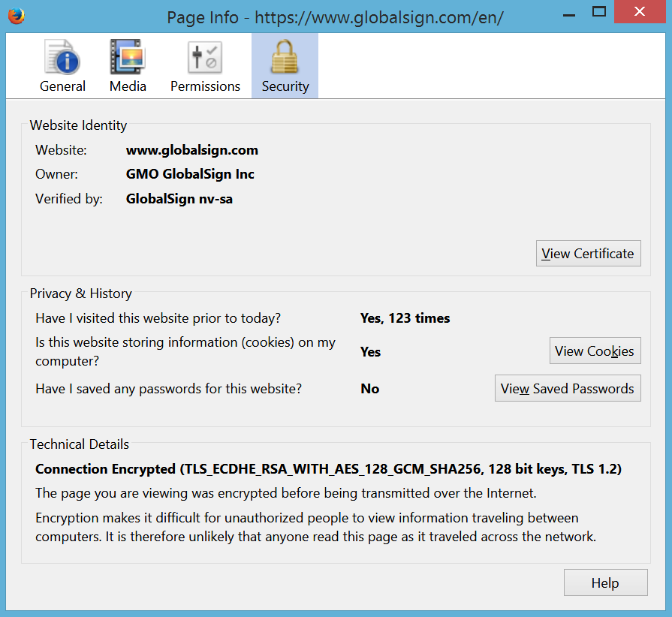
Task: Click the GlobalSign nv-sa verifier field
Action: (179, 199)
